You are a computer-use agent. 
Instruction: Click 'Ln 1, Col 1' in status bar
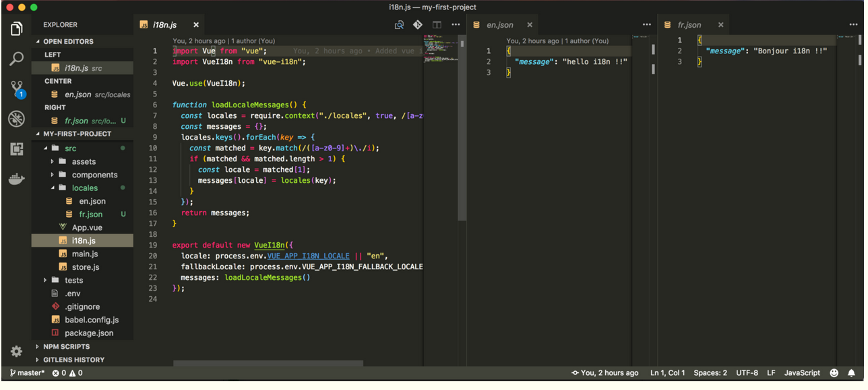pyautogui.click(x=668, y=372)
